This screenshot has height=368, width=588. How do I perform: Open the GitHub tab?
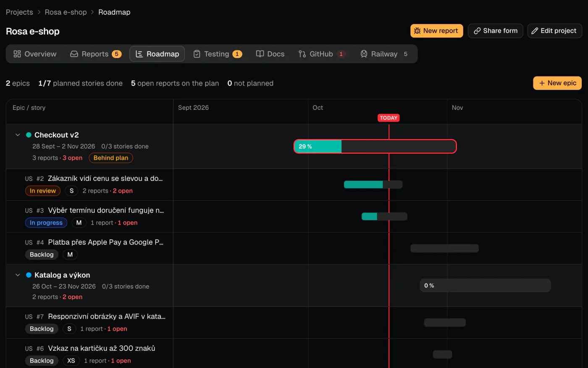point(322,54)
